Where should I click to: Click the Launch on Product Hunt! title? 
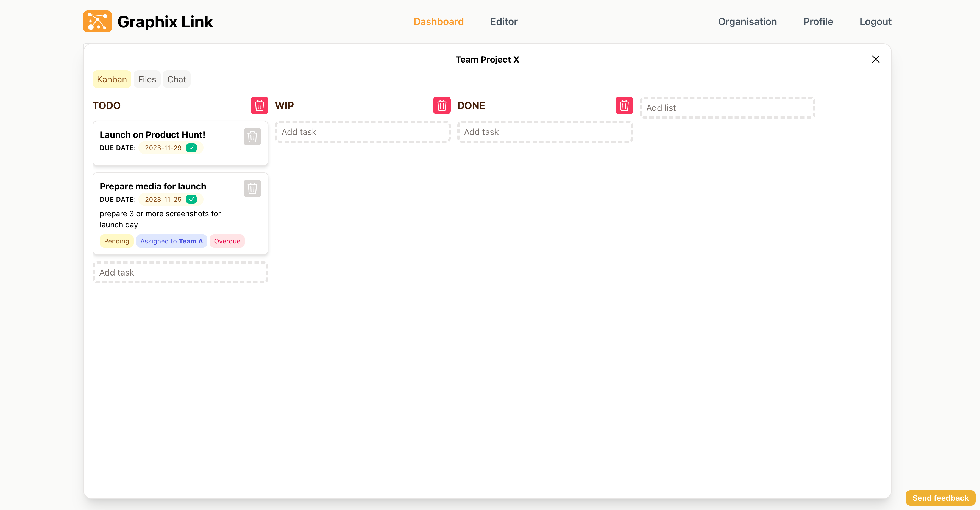(x=152, y=134)
